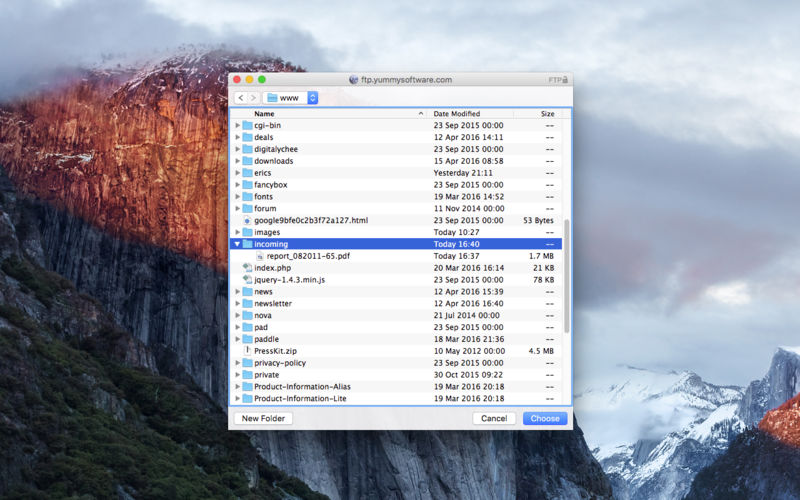Expand the cgi-bin folder disclosure triangle

coord(237,125)
